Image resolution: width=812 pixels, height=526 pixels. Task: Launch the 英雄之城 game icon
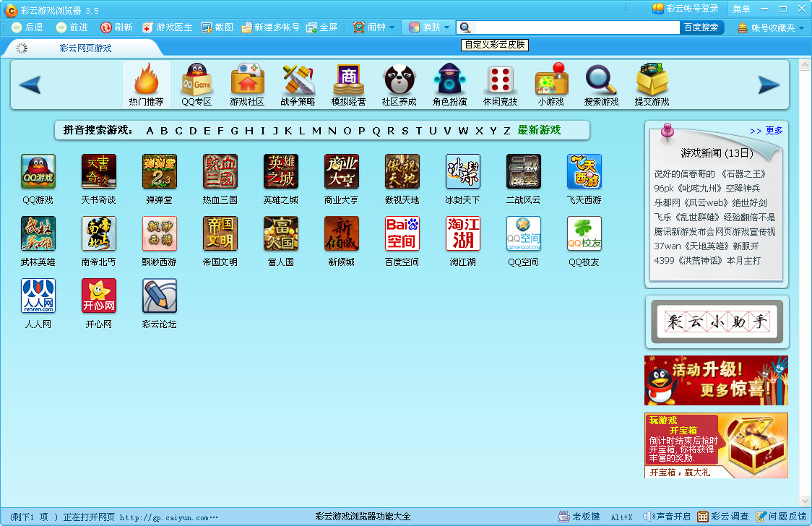point(281,171)
